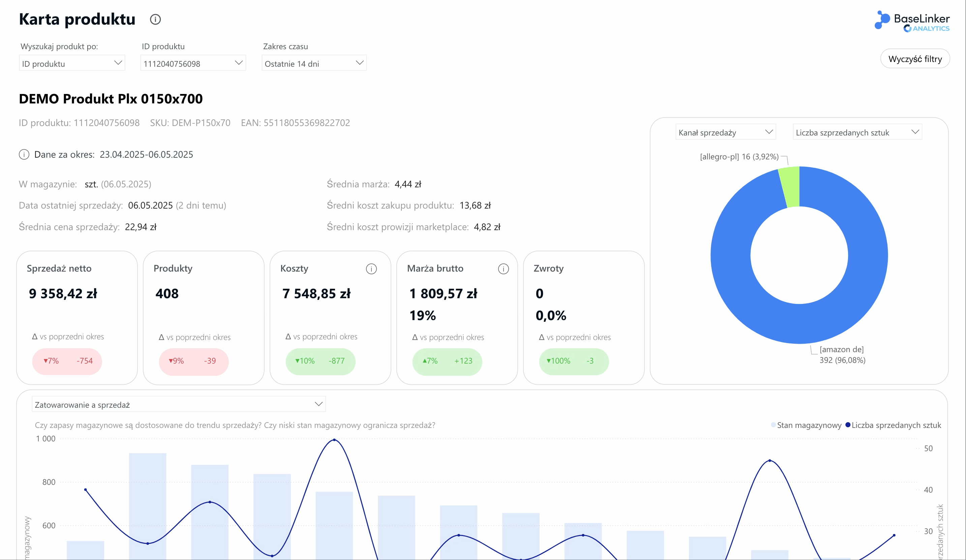The image size is (966, 560).
Task: Click Średnia marża value 4,44 zł
Action: (x=408, y=184)
